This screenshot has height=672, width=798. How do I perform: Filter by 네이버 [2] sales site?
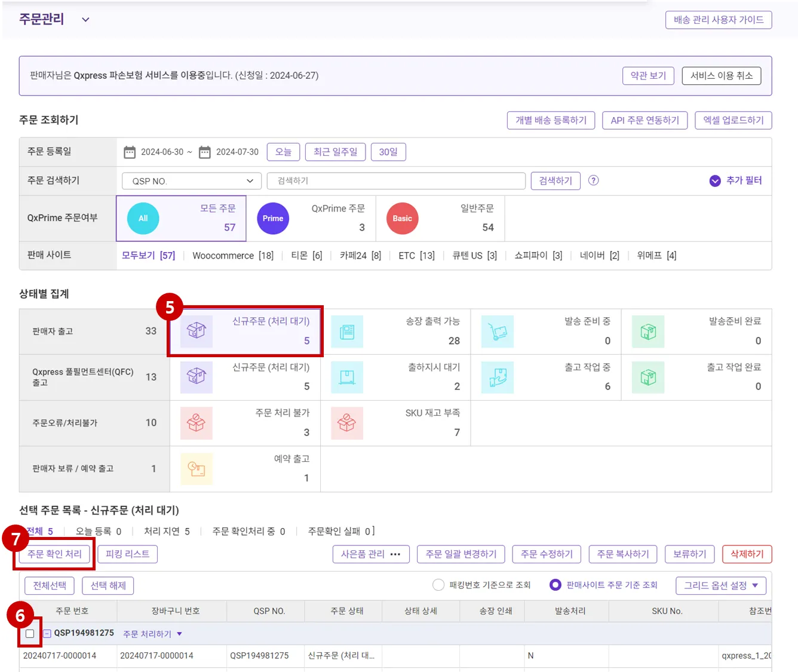coord(600,256)
